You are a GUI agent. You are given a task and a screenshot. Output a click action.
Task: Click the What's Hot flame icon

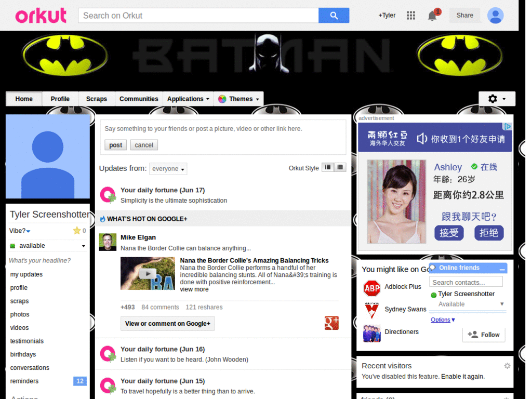[x=102, y=219]
